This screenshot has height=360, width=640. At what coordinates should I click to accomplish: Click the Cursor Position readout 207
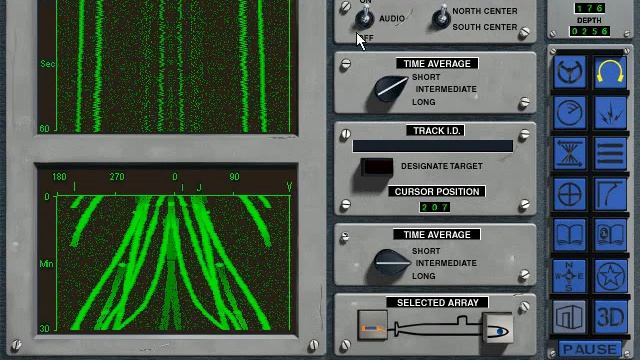coord(435,207)
